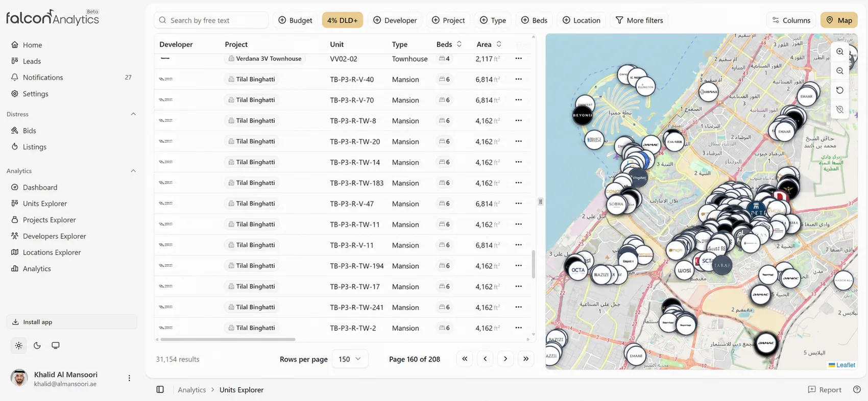This screenshot has width=868, height=401.
Task: Open Developers Explorer
Action: (x=54, y=236)
